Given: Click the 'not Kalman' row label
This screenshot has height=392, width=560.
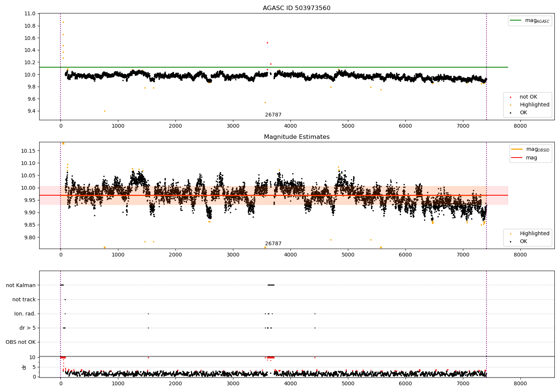Looking at the screenshot, I should (21, 285).
